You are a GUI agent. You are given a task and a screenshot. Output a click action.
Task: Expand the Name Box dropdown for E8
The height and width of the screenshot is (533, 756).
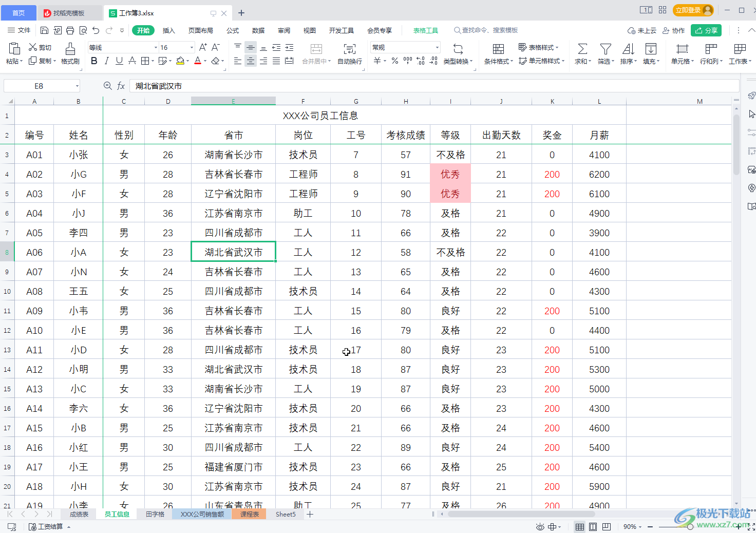pos(77,86)
